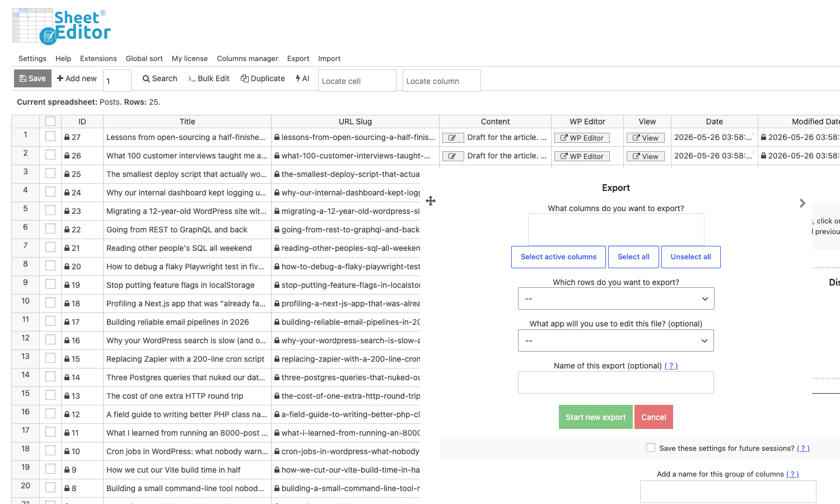Open the 'Which rows do you want to export' dropdown

(616, 298)
